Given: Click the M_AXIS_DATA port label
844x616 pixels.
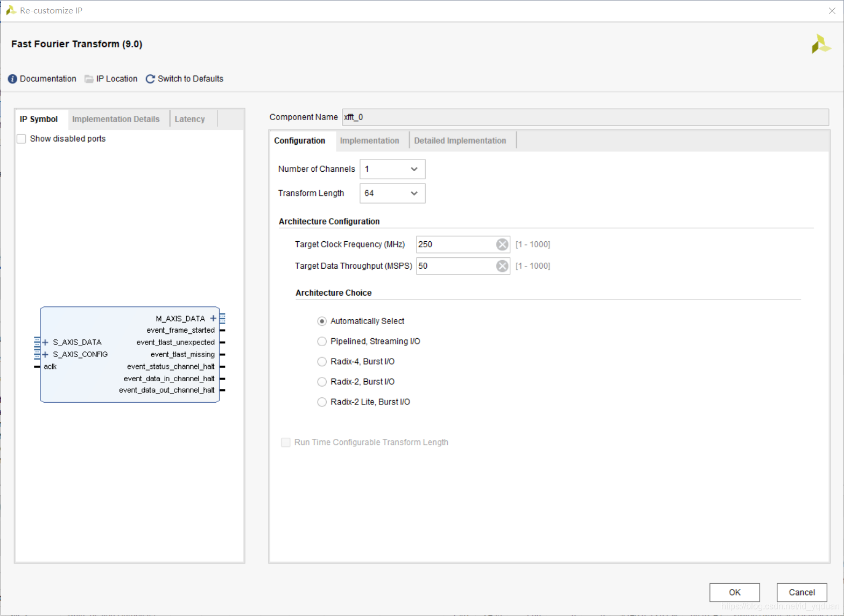Looking at the screenshot, I should (x=180, y=319).
